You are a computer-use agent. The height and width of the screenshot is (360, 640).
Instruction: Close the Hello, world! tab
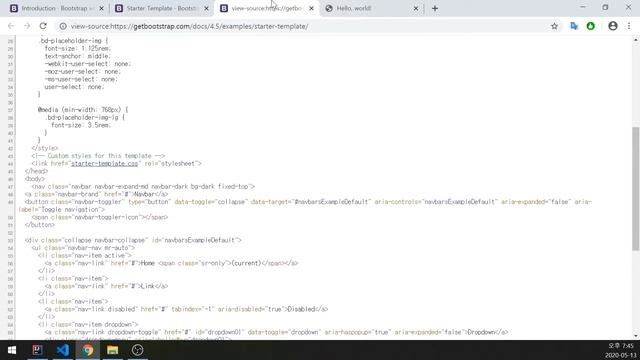point(416,8)
